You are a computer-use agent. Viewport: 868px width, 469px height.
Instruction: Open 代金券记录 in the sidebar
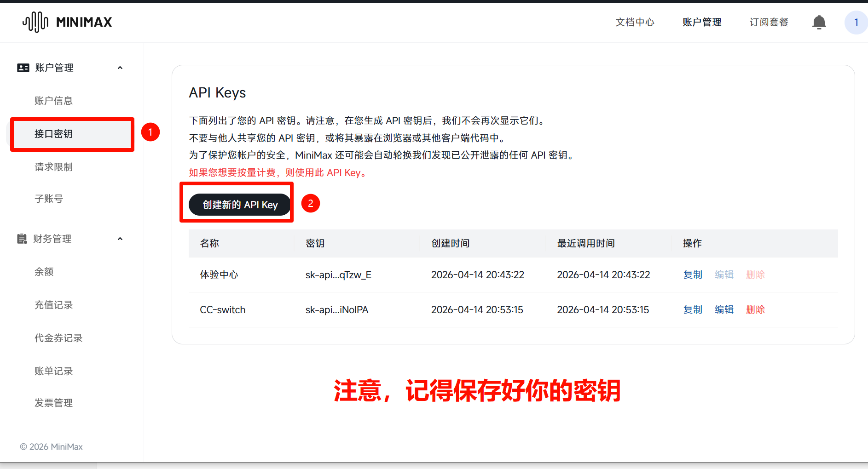[58, 338]
